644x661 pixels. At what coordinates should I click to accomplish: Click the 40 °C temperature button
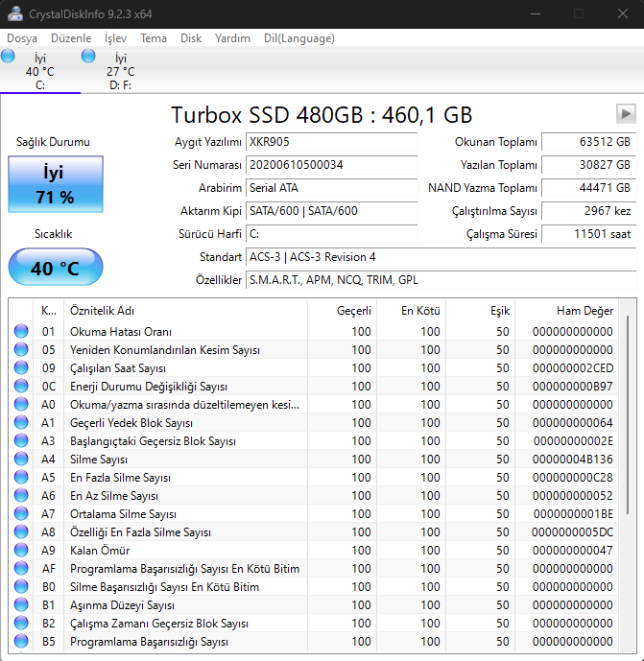pos(55,268)
